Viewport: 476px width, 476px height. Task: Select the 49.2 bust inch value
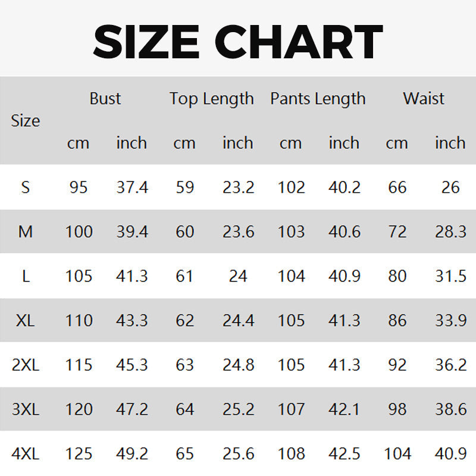(131, 454)
